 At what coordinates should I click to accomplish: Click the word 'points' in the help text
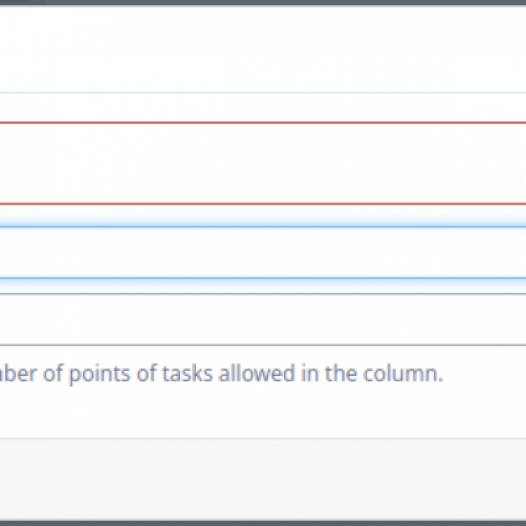(x=100, y=375)
